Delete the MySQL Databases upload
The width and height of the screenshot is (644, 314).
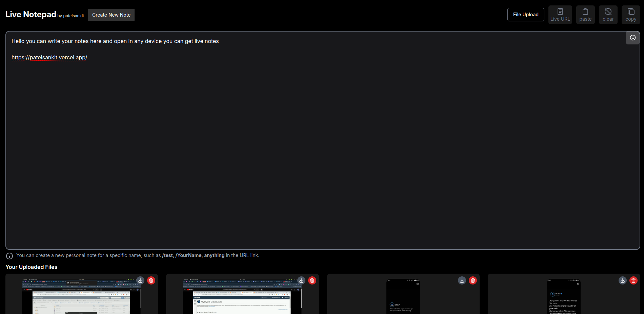click(x=312, y=280)
